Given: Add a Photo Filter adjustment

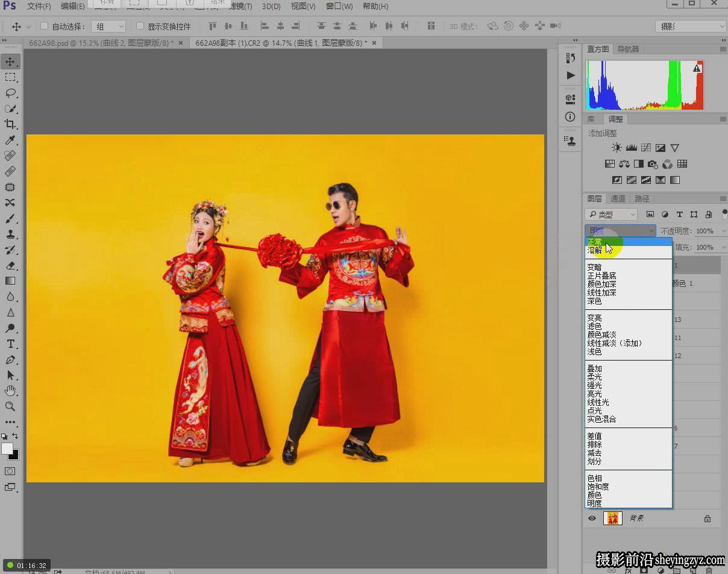Looking at the screenshot, I should pos(653,164).
